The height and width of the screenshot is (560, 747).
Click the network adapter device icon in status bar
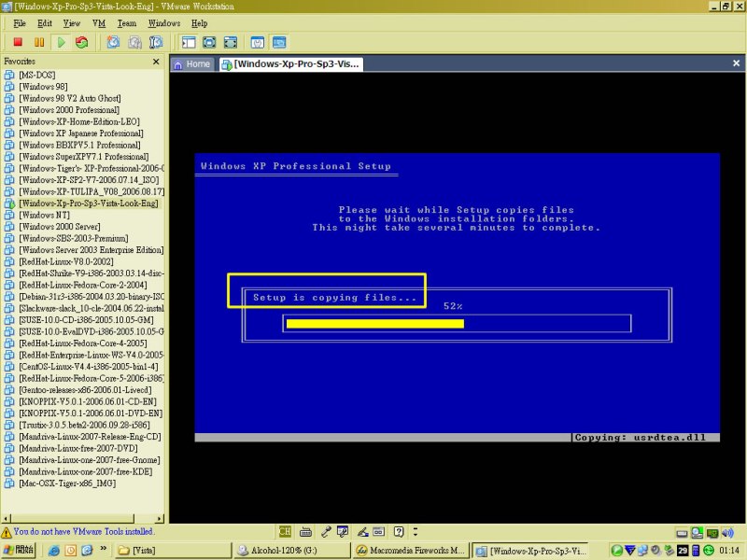[x=712, y=533]
